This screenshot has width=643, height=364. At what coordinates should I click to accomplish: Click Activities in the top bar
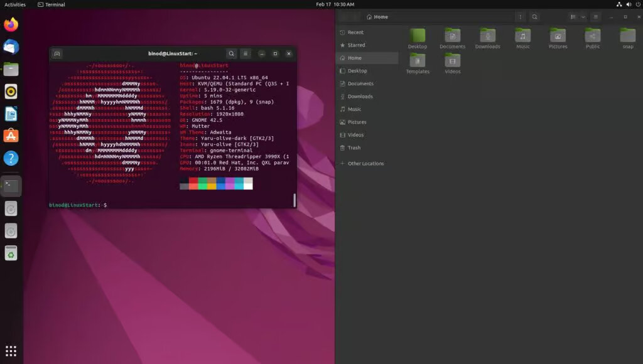pos(15,4)
